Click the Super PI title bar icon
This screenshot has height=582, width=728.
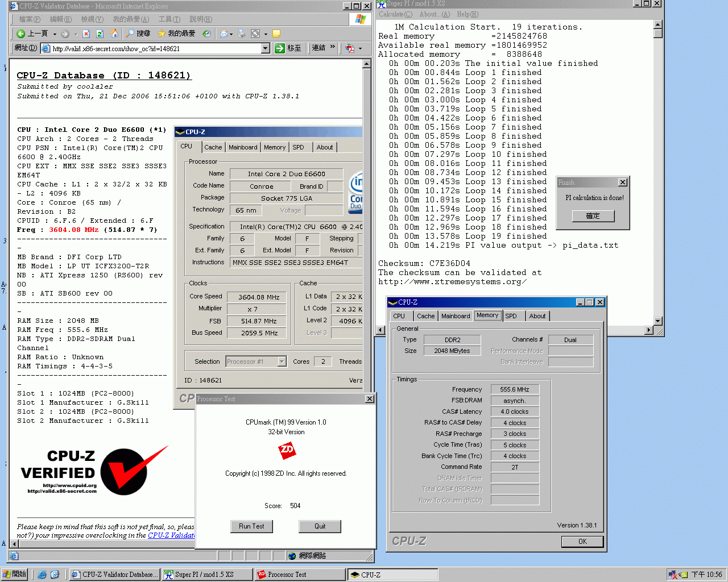click(x=381, y=3)
